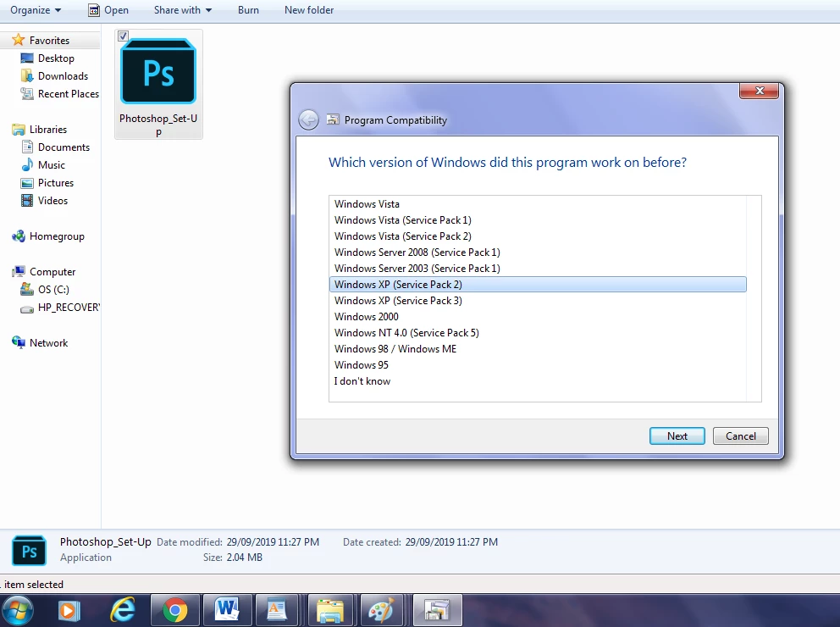Launch Internet Explorer from taskbar
Viewport: 840px width, 627px height.
[x=122, y=610]
